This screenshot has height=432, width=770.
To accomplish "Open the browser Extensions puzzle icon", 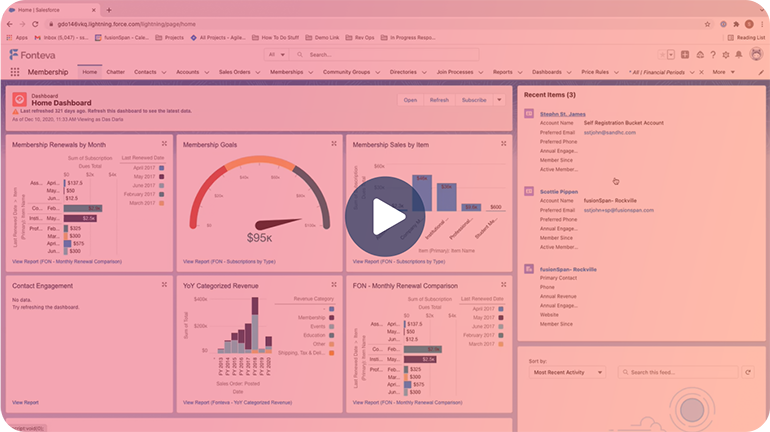I will [736, 24].
